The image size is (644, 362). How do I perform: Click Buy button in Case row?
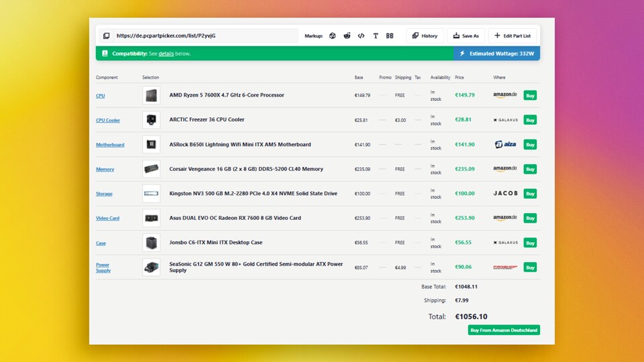pyautogui.click(x=530, y=243)
